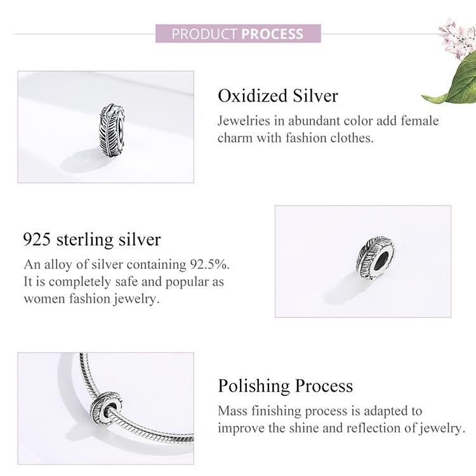The image size is (476, 476).
Task: Select the Oxidized Silver heading
Action: click(x=278, y=96)
